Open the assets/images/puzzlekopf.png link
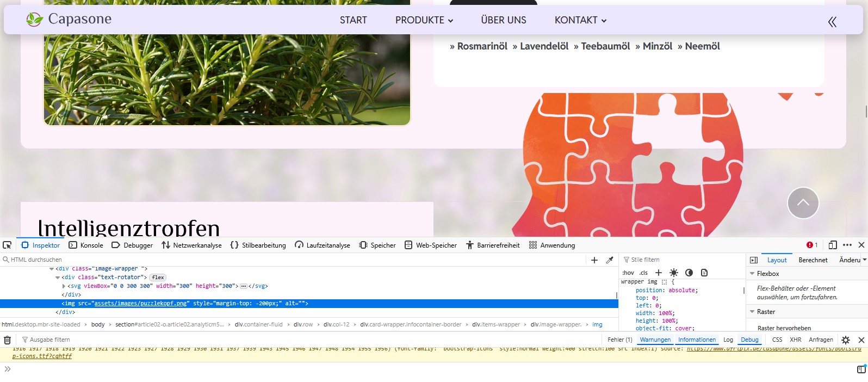This screenshot has width=868, height=382. 140,304
